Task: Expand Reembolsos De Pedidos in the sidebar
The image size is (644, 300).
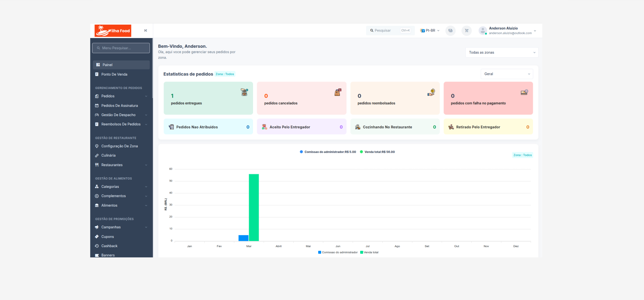Action: coord(121,124)
